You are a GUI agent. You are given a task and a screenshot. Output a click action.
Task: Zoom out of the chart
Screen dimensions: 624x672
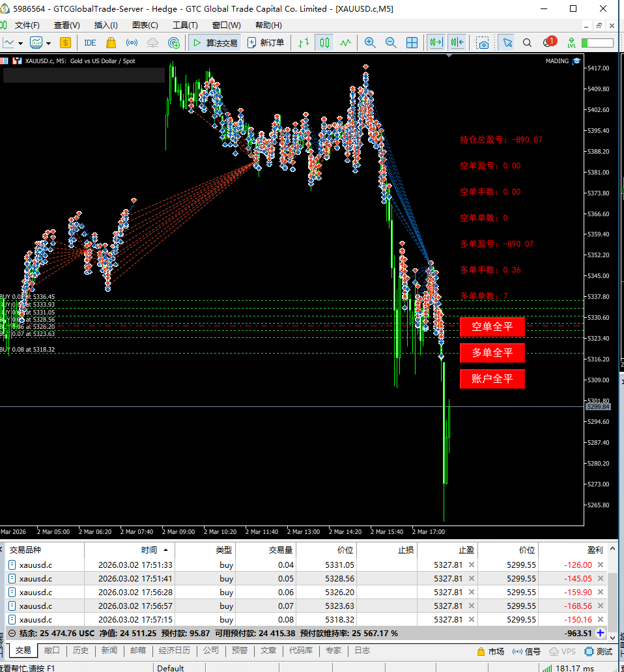(391, 43)
